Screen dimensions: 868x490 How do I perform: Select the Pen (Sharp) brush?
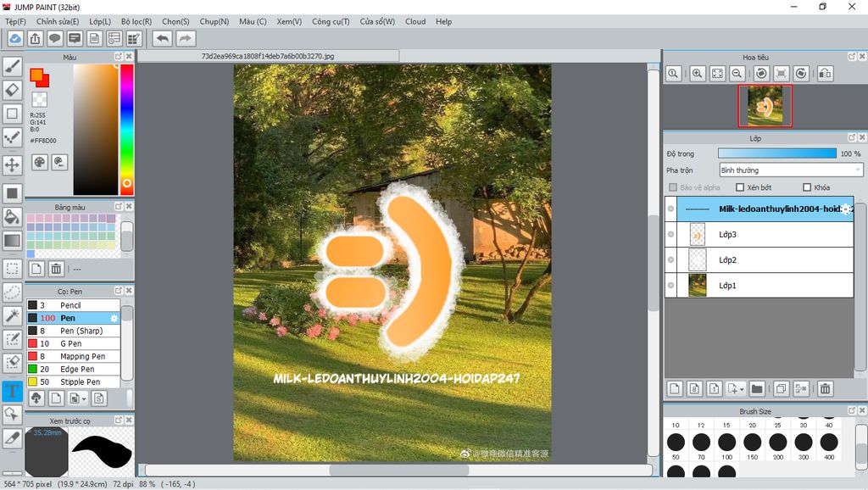(73, 331)
